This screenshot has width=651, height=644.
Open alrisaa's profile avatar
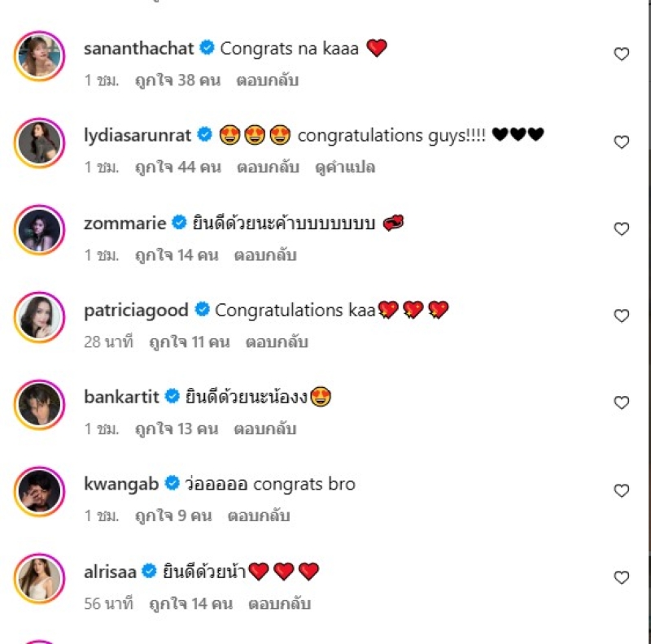click(39, 579)
